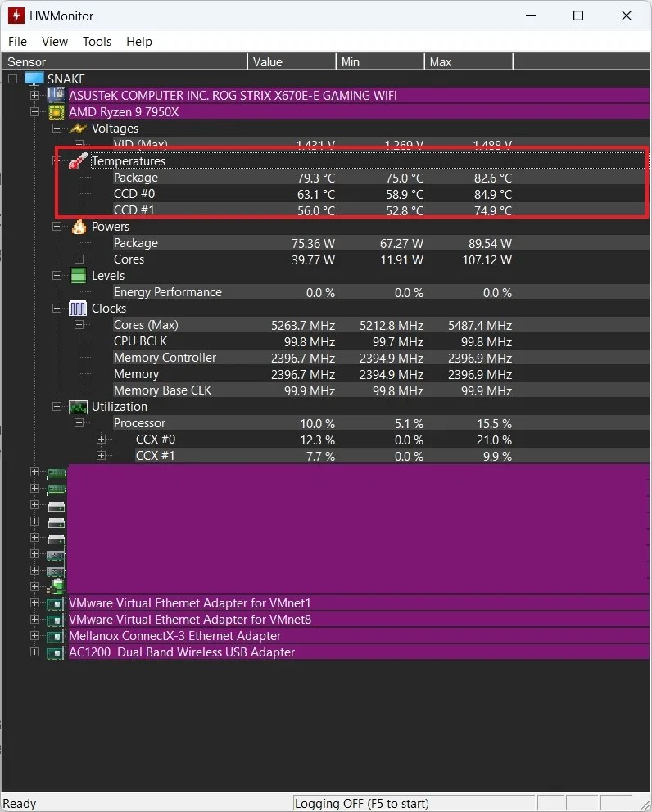Click the Min column header
Image resolution: width=652 pixels, height=812 pixels.
[380, 61]
